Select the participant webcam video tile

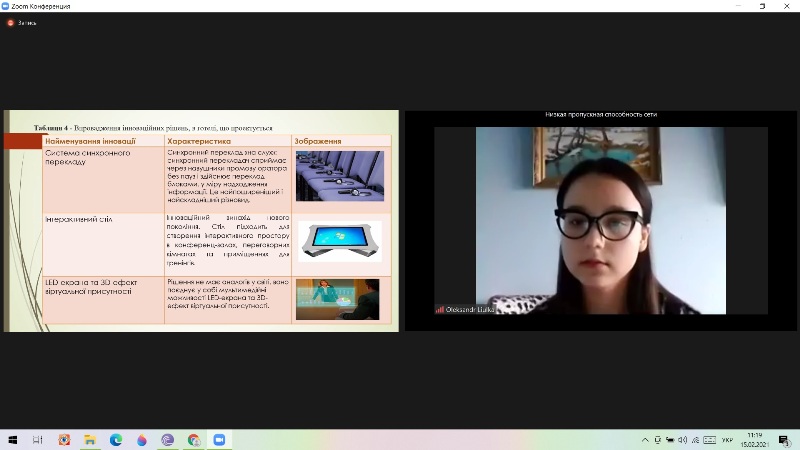coord(601,220)
